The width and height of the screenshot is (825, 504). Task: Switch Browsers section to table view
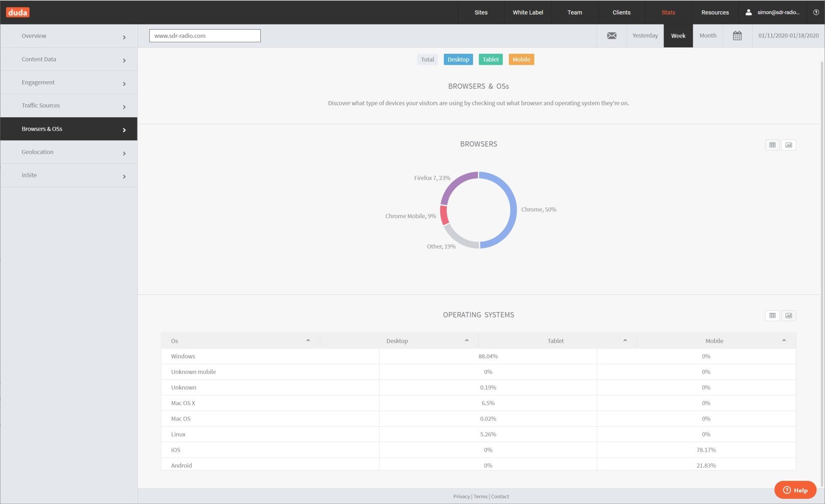pos(772,145)
